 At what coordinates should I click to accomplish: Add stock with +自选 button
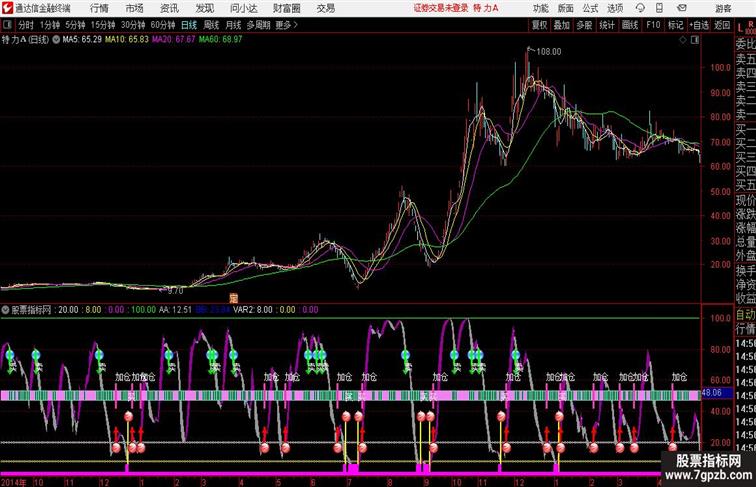tap(699, 25)
